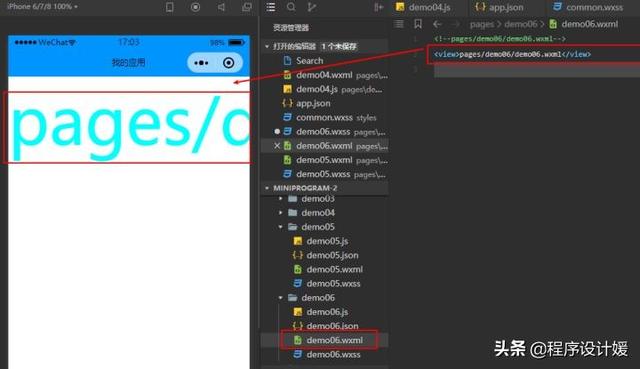Viewport: 640px width, 369px height.
Task: Open the iPhone 6/7/8 device dropdown
Action: [x=42, y=7]
